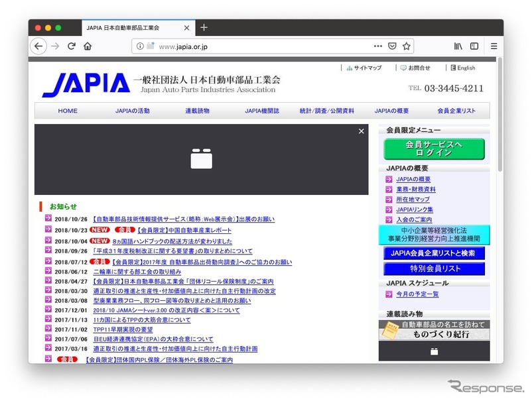
Task: Click the JAPIA logo
Action: tap(86, 85)
